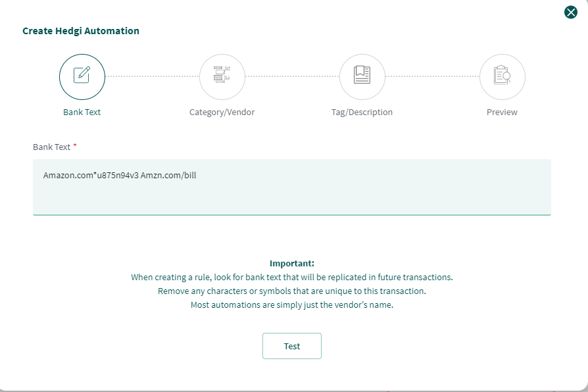This screenshot has height=392, width=588.
Task: Select the Preview step label
Action: coord(502,112)
